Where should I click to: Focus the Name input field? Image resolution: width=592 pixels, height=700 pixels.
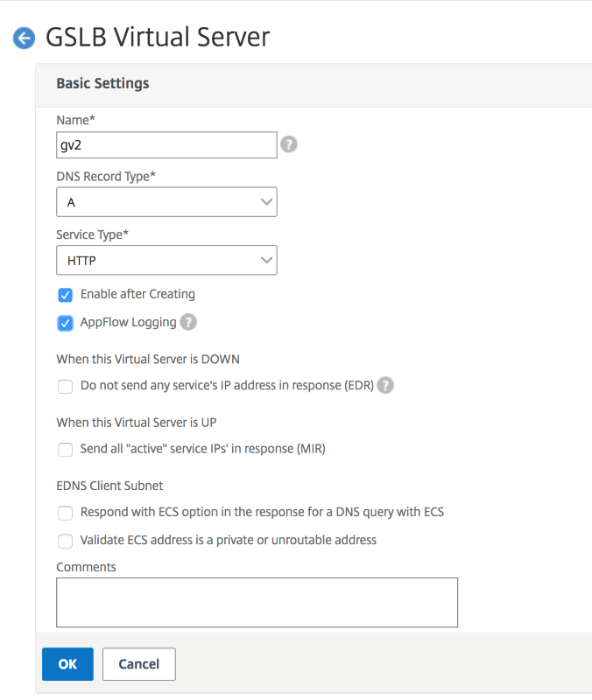pos(166,144)
